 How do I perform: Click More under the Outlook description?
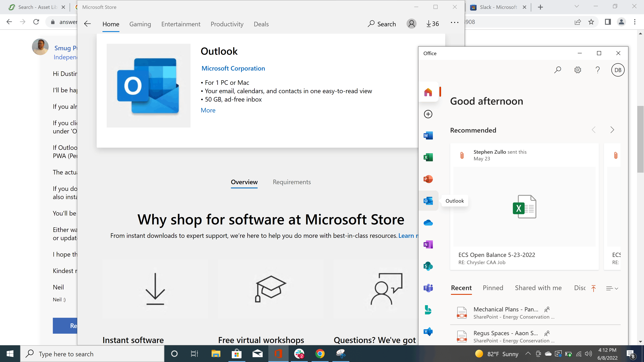tap(208, 110)
